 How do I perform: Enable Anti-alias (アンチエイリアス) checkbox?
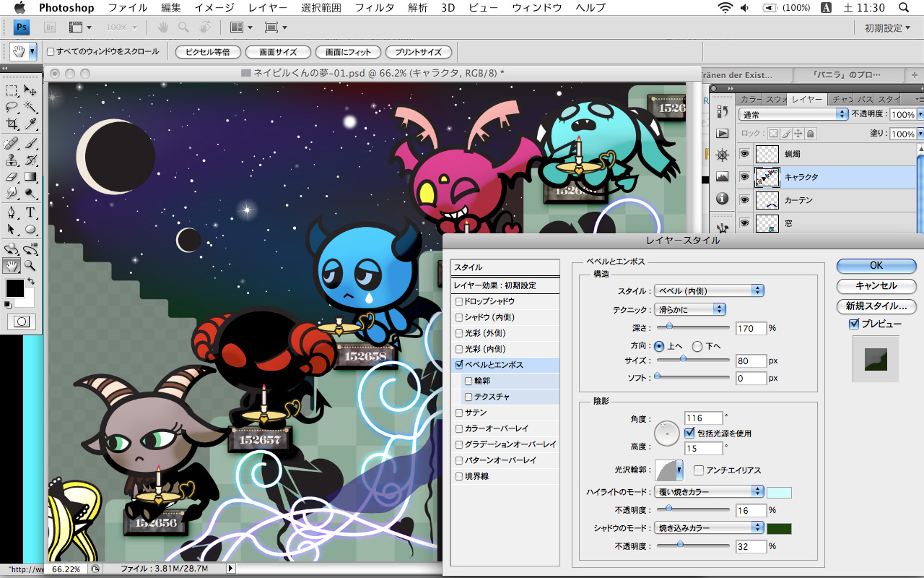(x=699, y=470)
